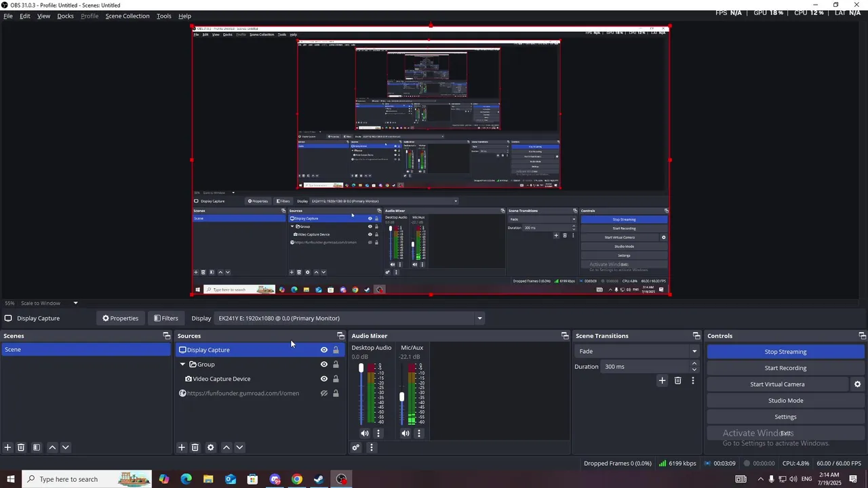868x488 pixels.
Task: Open virtual camera settings gear
Action: (857, 384)
